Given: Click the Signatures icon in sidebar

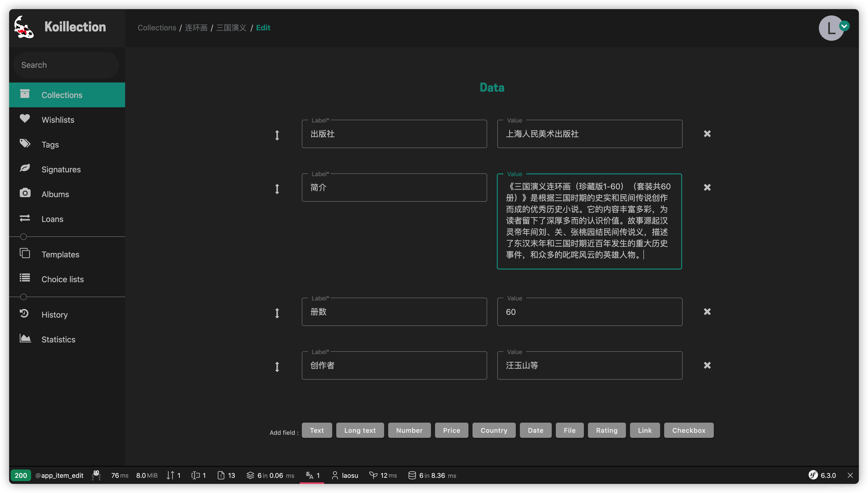Looking at the screenshot, I should pos(24,169).
